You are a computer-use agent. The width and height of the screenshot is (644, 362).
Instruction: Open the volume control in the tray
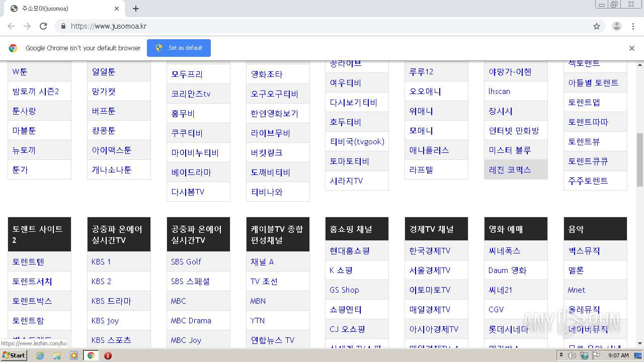pos(572,355)
